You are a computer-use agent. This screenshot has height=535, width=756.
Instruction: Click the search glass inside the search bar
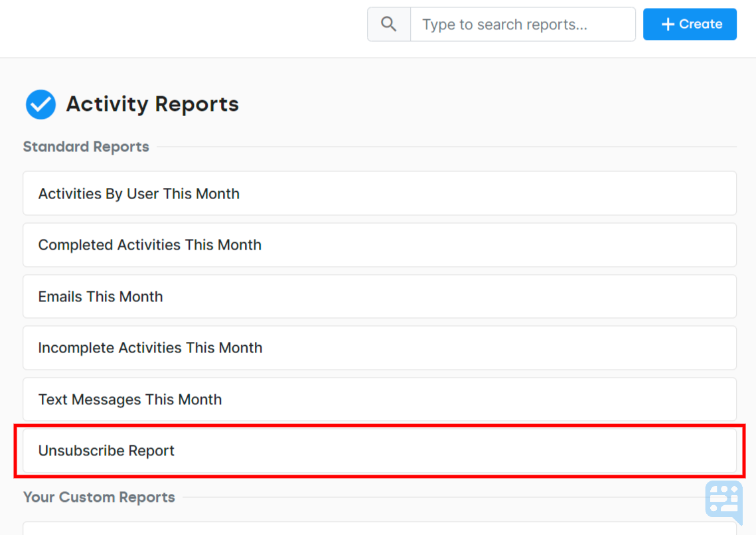388,24
